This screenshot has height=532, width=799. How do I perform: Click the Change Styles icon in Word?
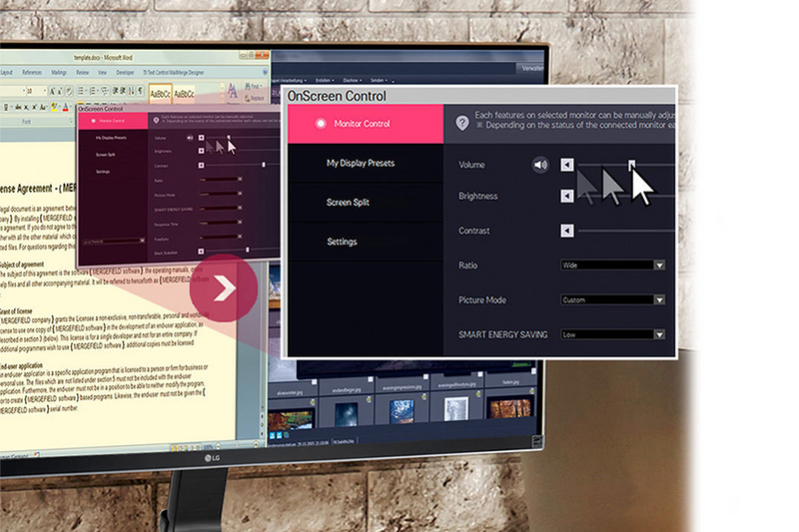[233, 92]
